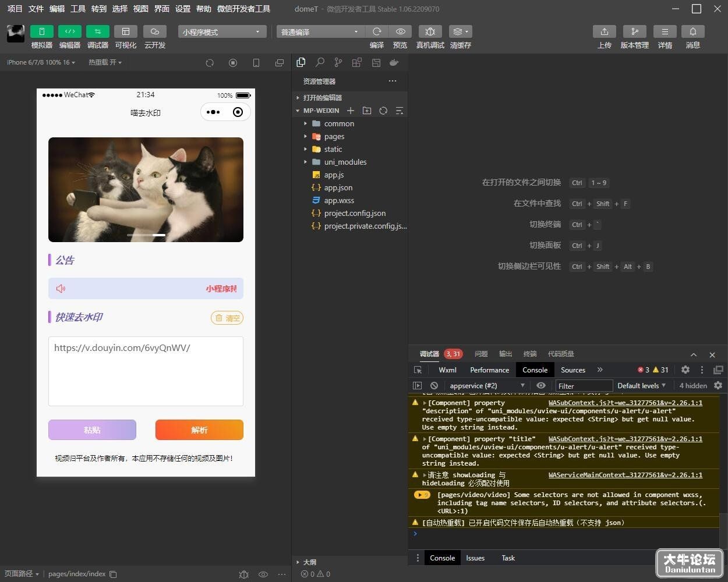Clear the console with the ban icon

434,385
